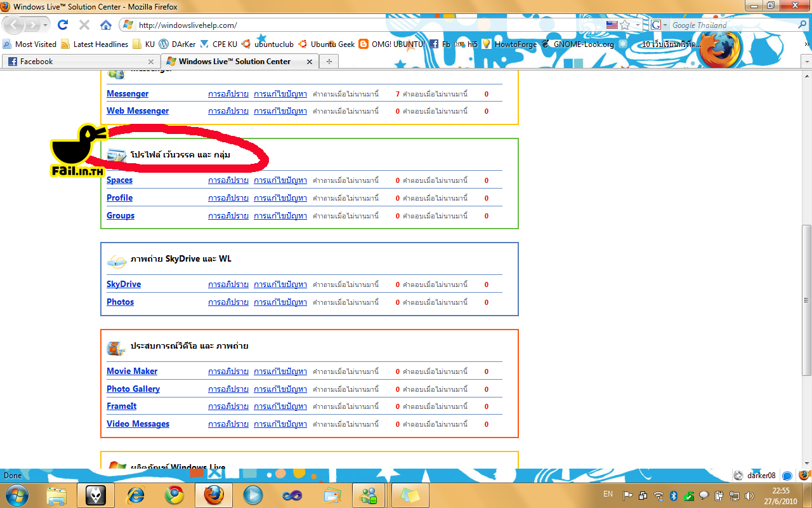Click the Alienware alien head taskbar icon
The width and height of the screenshot is (812, 508).
[x=96, y=495]
